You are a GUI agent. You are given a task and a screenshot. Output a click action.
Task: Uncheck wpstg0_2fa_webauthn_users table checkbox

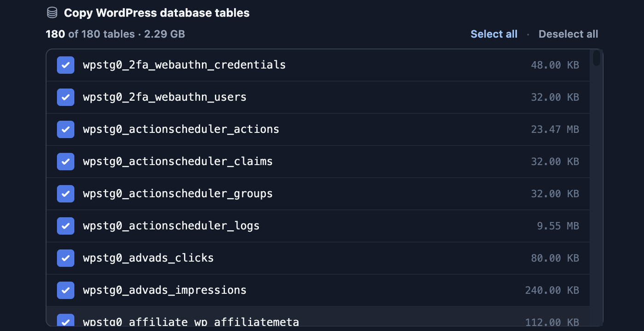pos(65,97)
